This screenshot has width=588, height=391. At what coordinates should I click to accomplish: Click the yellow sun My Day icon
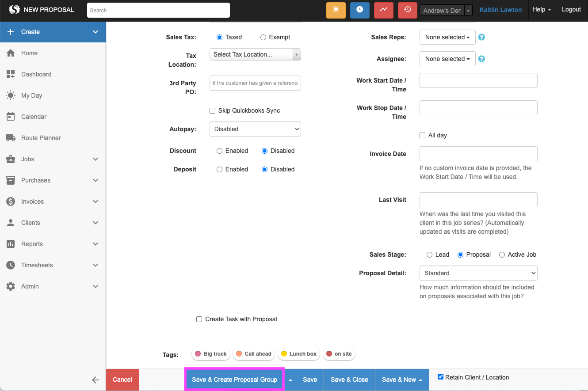(336, 10)
